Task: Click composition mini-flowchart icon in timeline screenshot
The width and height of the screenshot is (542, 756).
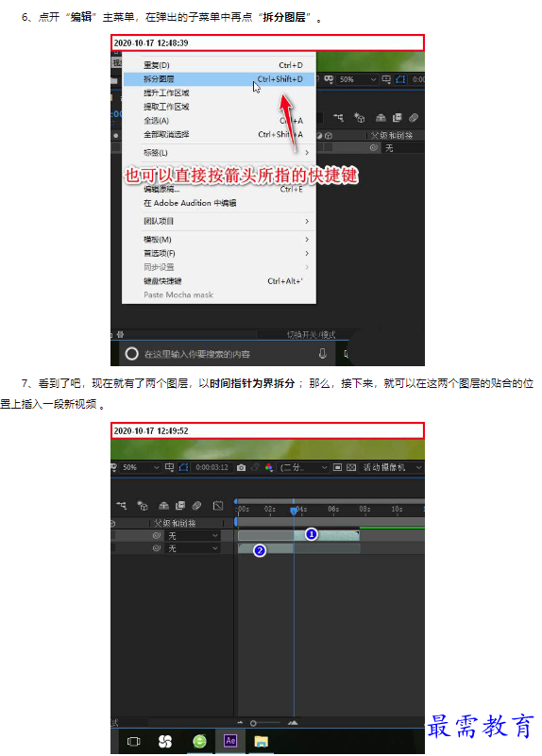Action: 122,505
